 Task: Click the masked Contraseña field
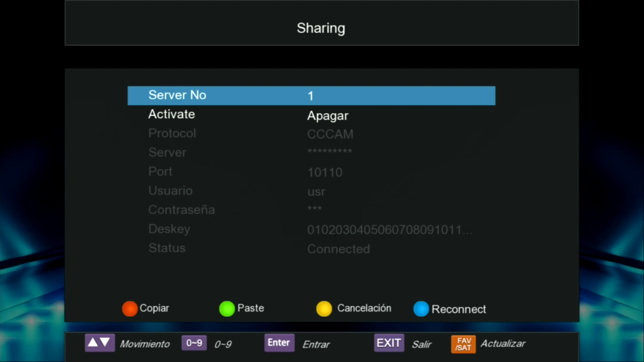tap(315, 209)
